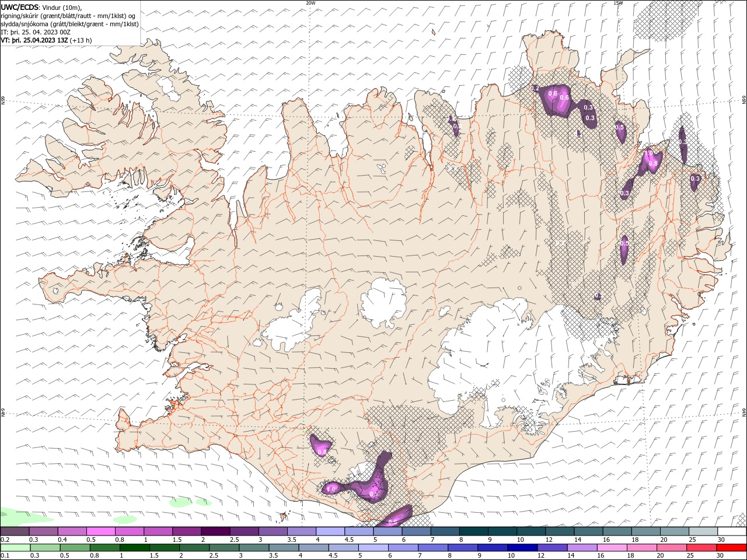Select the deep blue 10 swatch in lower legend row

[x=522, y=548]
